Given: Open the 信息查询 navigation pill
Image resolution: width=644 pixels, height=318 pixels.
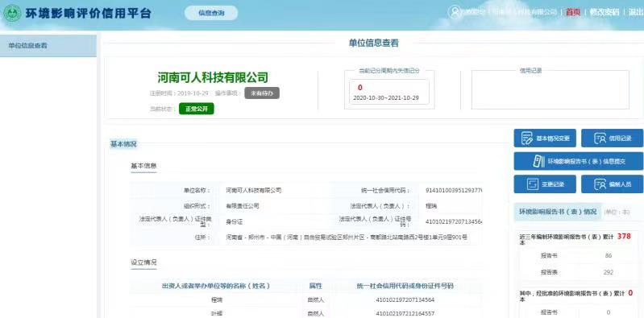Looking at the screenshot, I should [211, 13].
